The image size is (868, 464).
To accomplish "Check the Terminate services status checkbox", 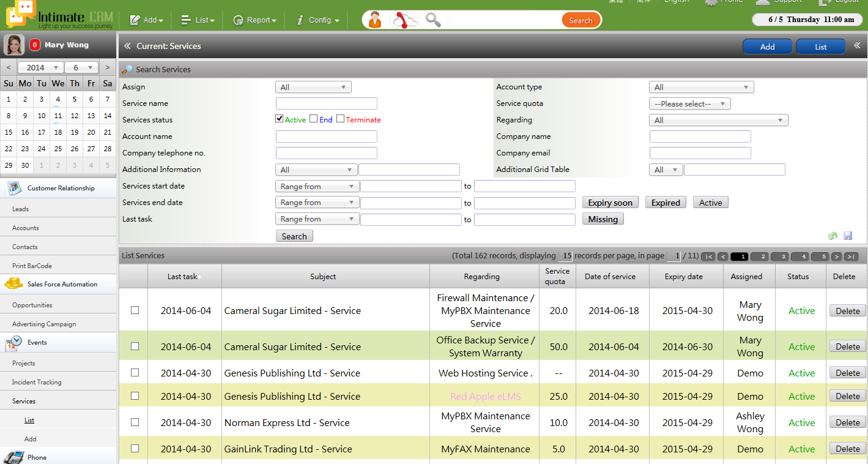I will 340,119.
